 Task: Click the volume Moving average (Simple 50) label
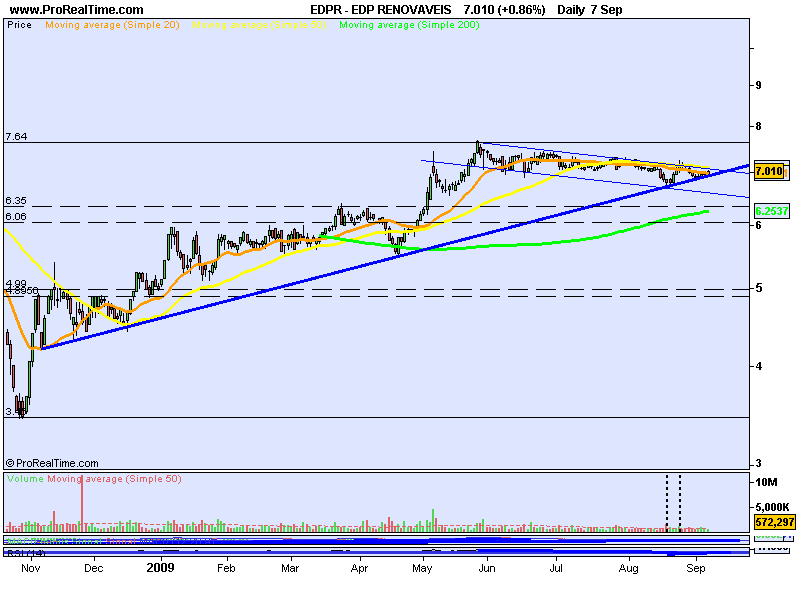coord(114,479)
